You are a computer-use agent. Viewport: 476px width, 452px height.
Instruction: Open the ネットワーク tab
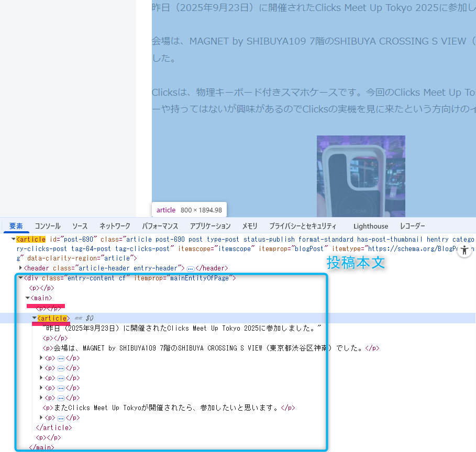pyautogui.click(x=115, y=226)
